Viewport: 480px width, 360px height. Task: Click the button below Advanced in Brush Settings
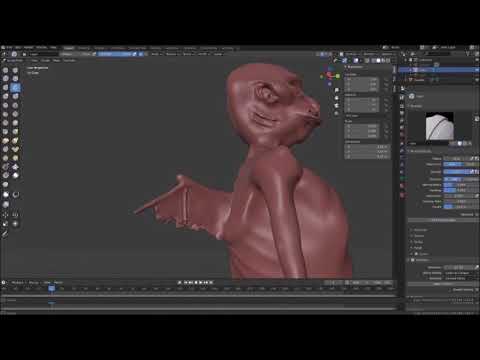tap(443, 220)
